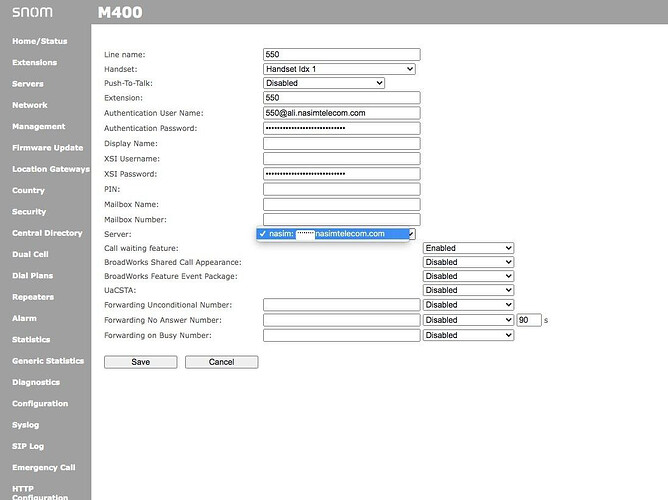668x500 pixels.
Task: Open the Configuration page
Action: 40,403
